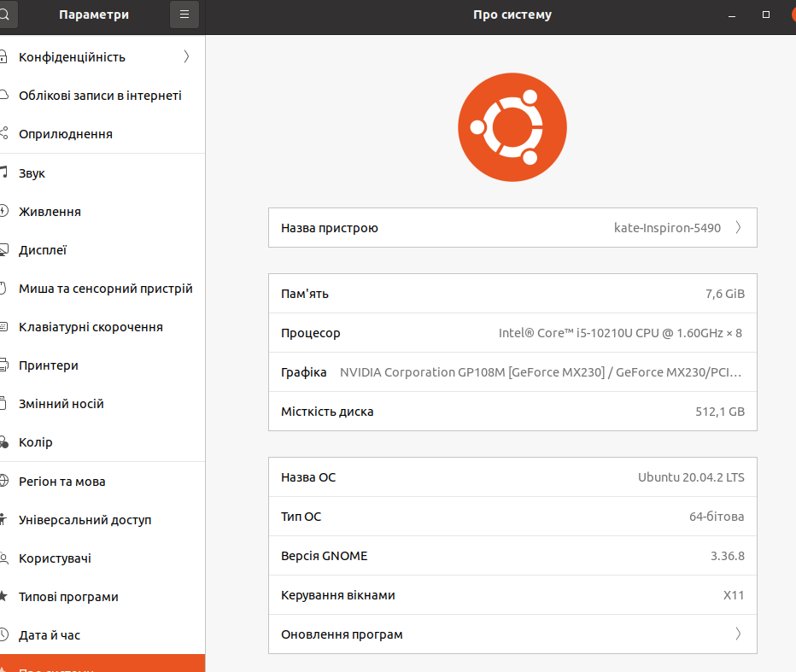The height and width of the screenshot is (672, 796).
Task: Click the Керування вікнами label
Action: point(337,595)
